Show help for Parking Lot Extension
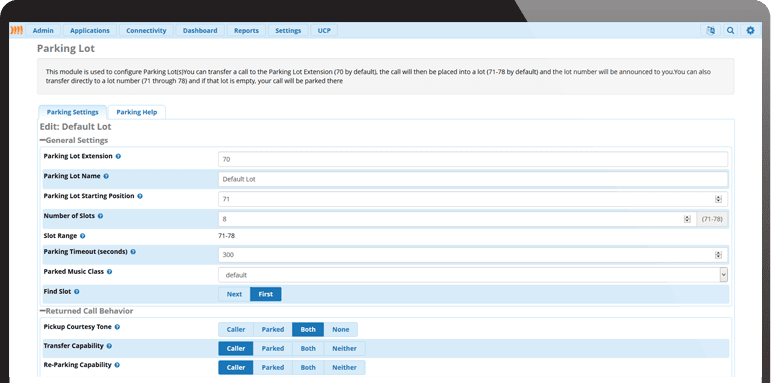The image size is (771, 383). click(119, 156)
